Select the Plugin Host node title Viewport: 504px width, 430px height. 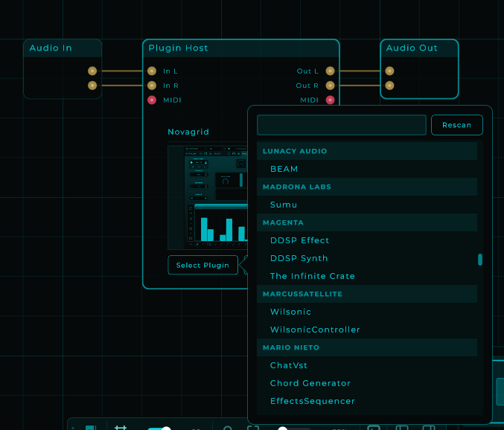[x=179, y=48]
